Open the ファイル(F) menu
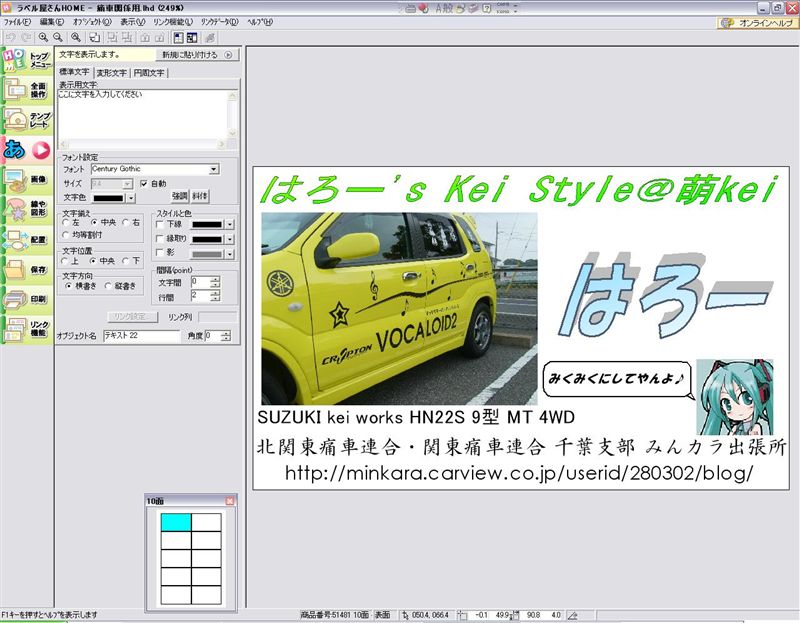 17,22
